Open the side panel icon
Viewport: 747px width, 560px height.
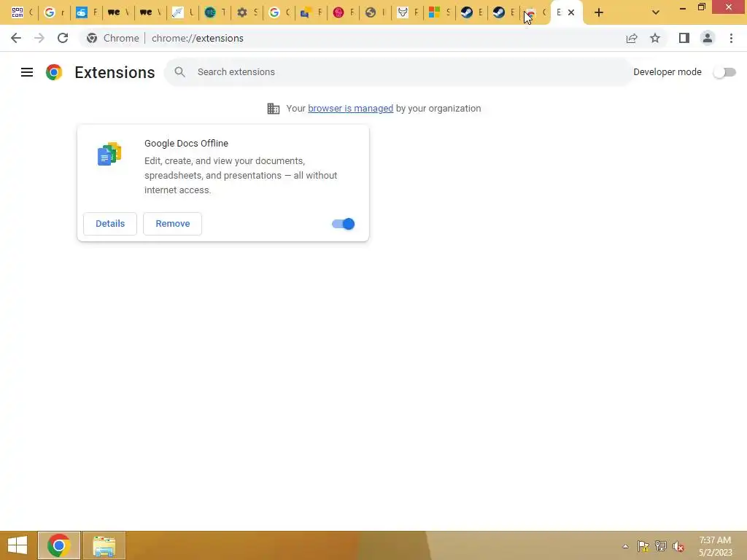684,38
